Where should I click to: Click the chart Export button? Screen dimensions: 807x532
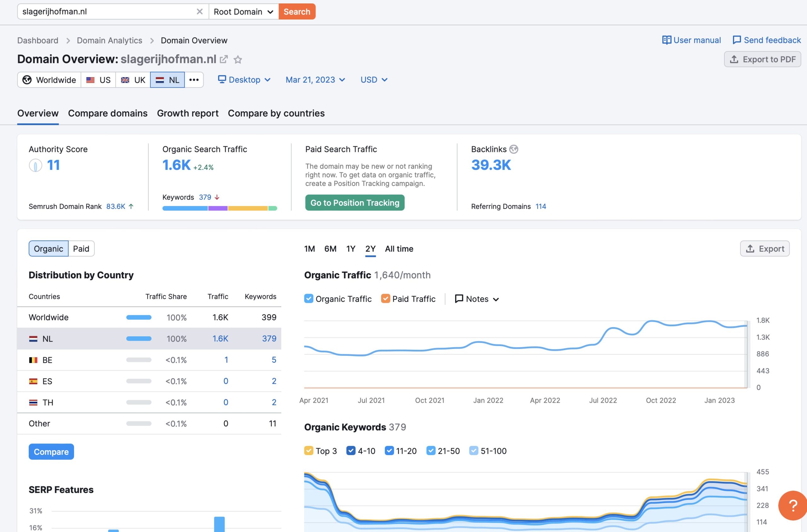point(764,249)
